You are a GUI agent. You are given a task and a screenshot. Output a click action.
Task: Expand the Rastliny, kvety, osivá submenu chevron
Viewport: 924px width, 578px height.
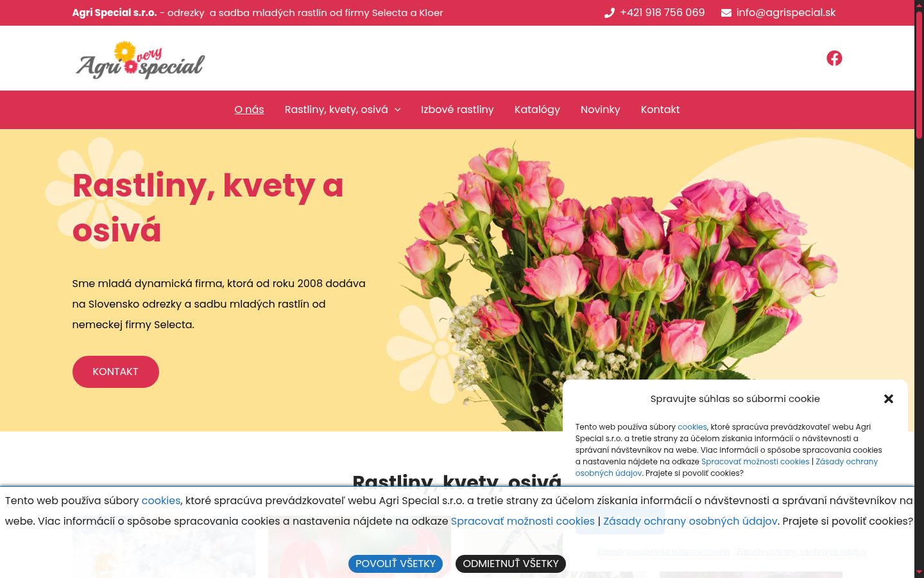click(x=398, y=110)
